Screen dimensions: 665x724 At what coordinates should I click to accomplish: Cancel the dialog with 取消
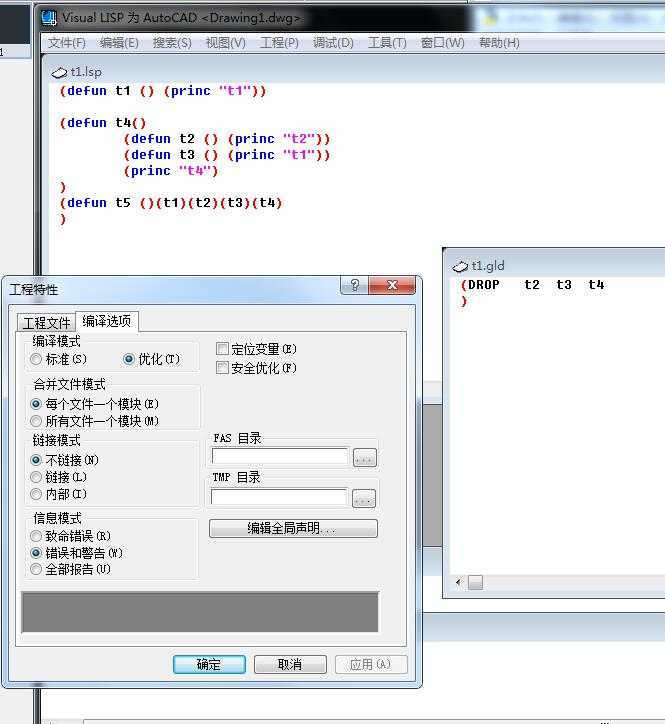(290, 664)
